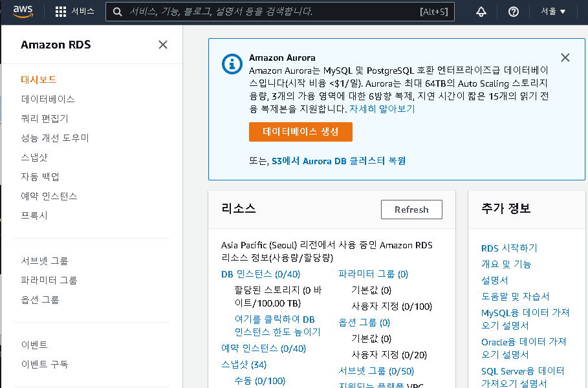This screenshot has height=388, width=588.
Task: Click 여기를 클릭하여 DB 인스턴스 한도 높이기 link
Action: pyautogui.click(x=278, y=326)
